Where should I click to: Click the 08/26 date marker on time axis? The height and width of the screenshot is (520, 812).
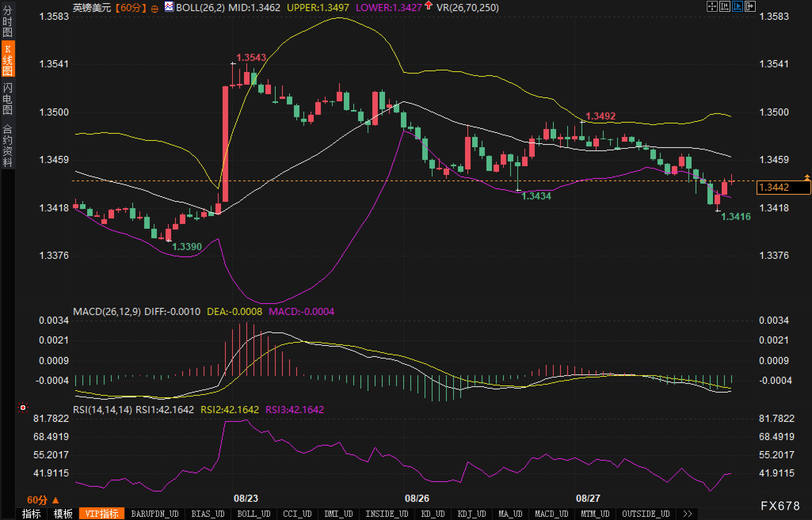(x=417, y=498)
